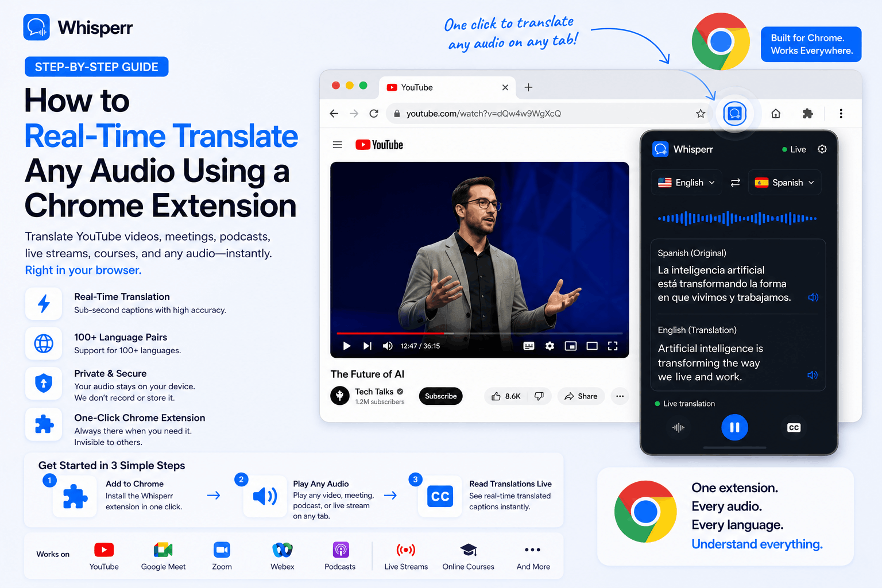
Task: Go forward in the browser
Action: click(354, 114)
